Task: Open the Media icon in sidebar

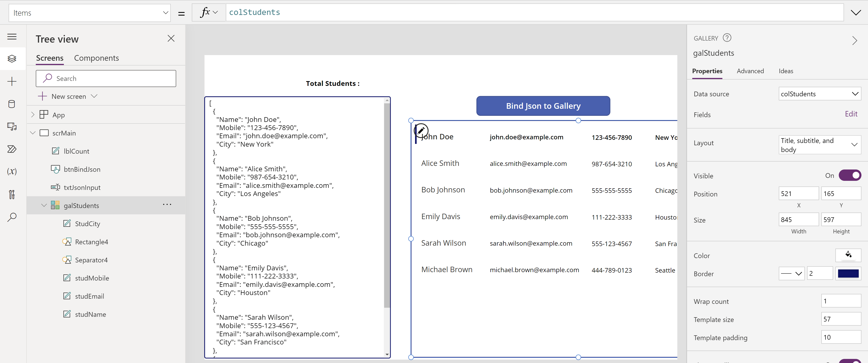Action: click(12, 126)
